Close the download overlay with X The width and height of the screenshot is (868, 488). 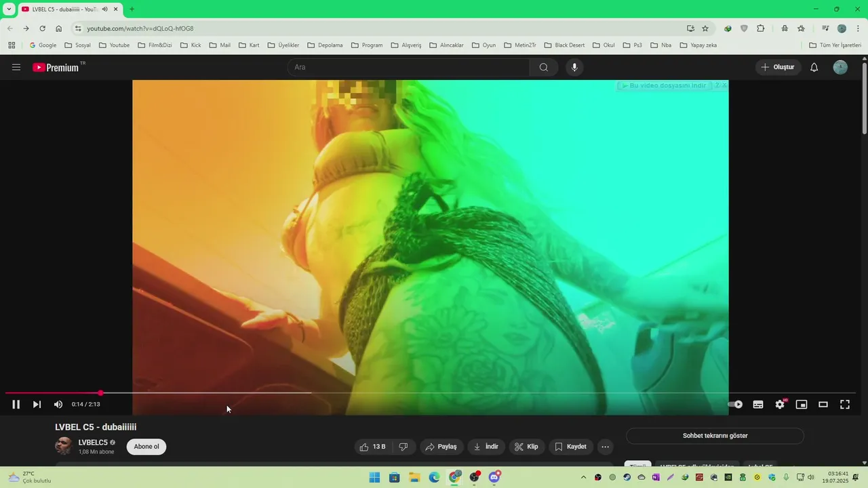(x=724, y=85)
